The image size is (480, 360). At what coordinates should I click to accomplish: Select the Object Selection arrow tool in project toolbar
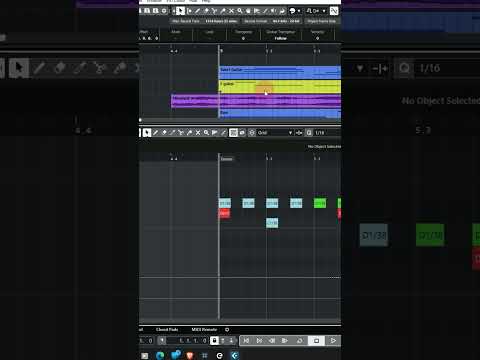[x=180, y=11]
